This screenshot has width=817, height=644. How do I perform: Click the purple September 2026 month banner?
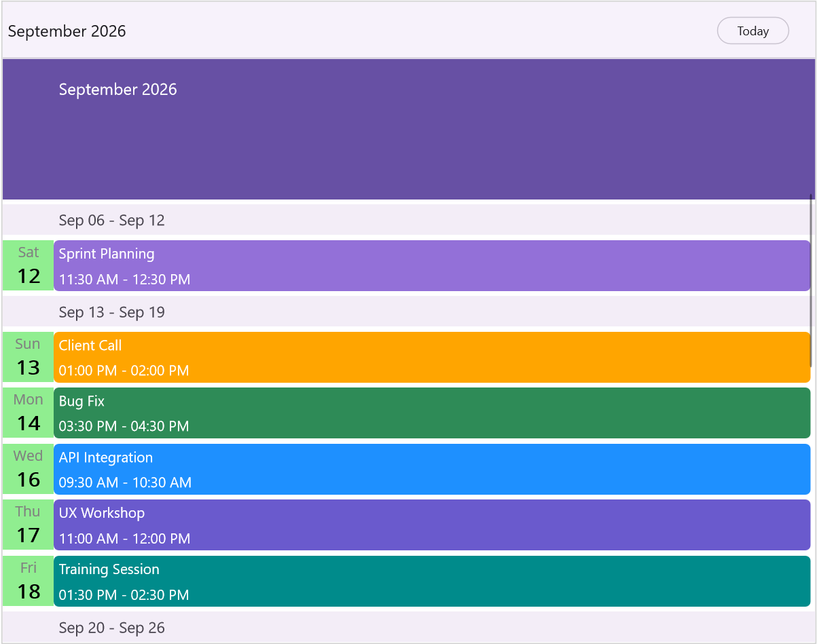pyautogui.click(x=408, y=129)
